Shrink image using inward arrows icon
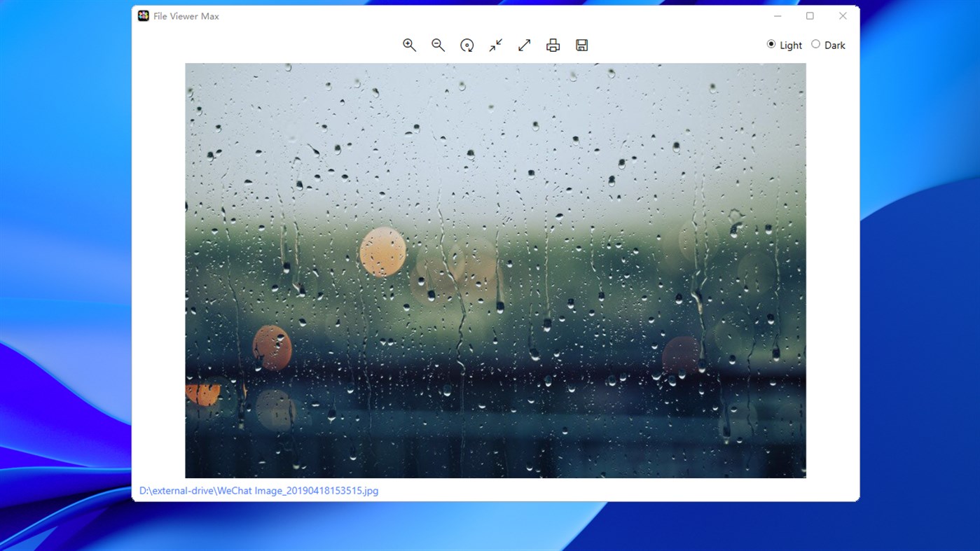This screenshot has width=980, height=551. click(x=495, y=45)
